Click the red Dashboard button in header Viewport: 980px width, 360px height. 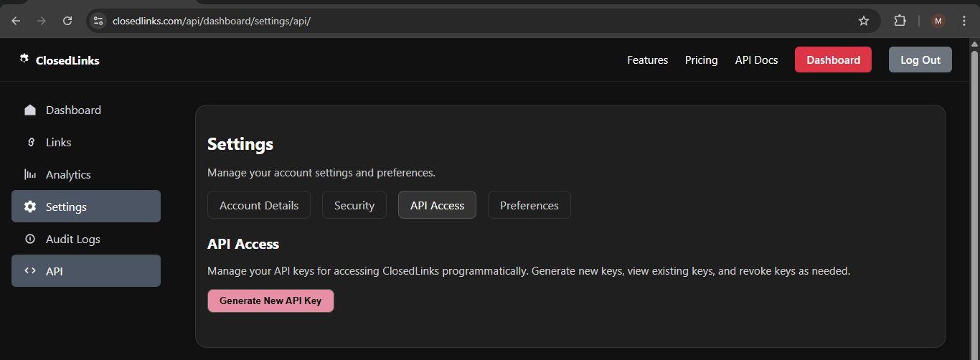833,60
